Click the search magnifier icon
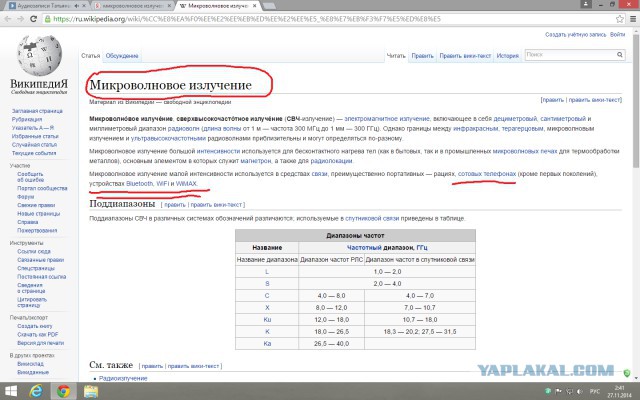 tap(620, 55)
